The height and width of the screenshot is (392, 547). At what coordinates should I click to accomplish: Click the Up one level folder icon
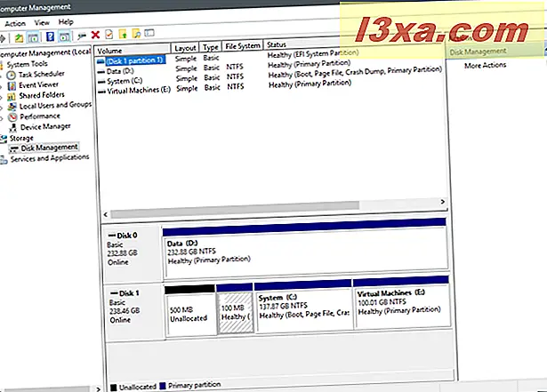(x=19, y=37)
